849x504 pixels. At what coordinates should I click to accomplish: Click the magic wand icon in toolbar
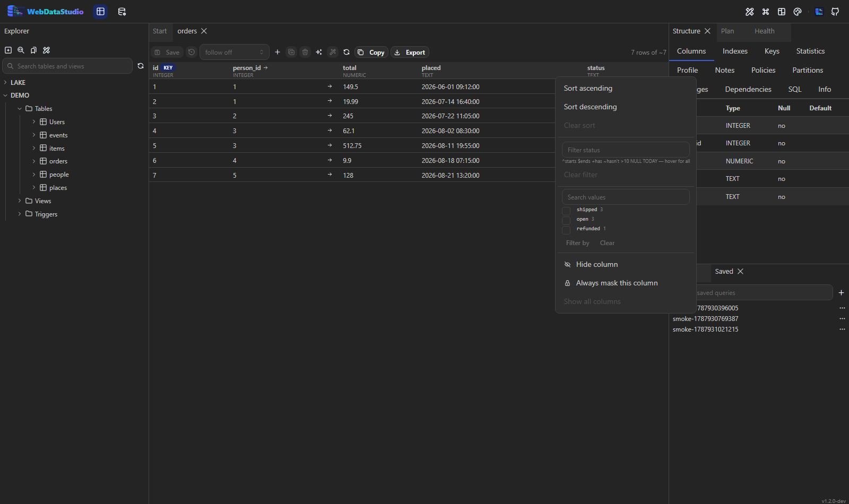click(333, 52)
